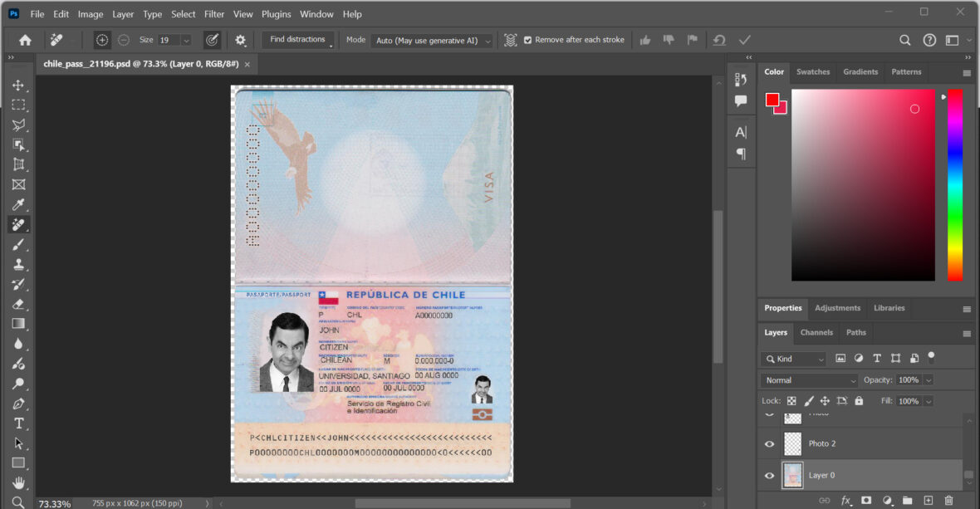Select the Hand tool
Screen dimensions: 980x509
pyautogui.click(x=18, y=482)
